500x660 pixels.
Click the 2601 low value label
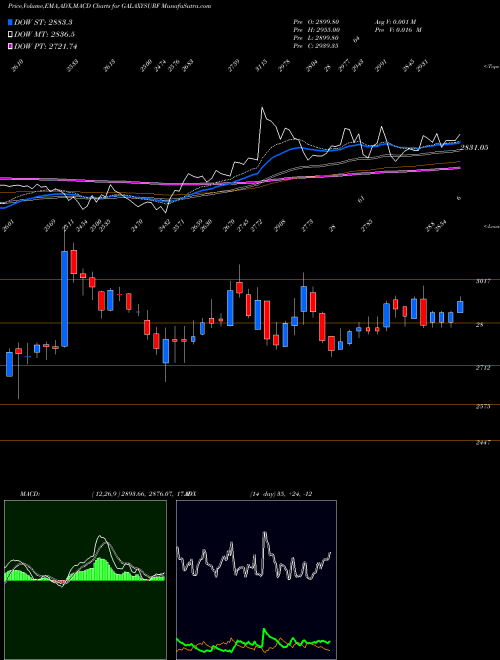pos(6,227)
